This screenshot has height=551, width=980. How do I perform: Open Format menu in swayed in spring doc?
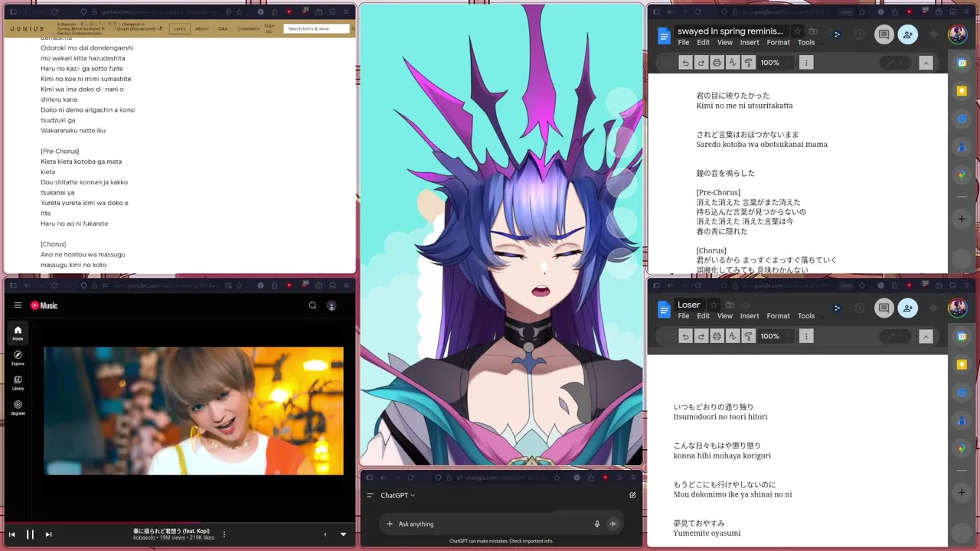click(x=778, y=42)
